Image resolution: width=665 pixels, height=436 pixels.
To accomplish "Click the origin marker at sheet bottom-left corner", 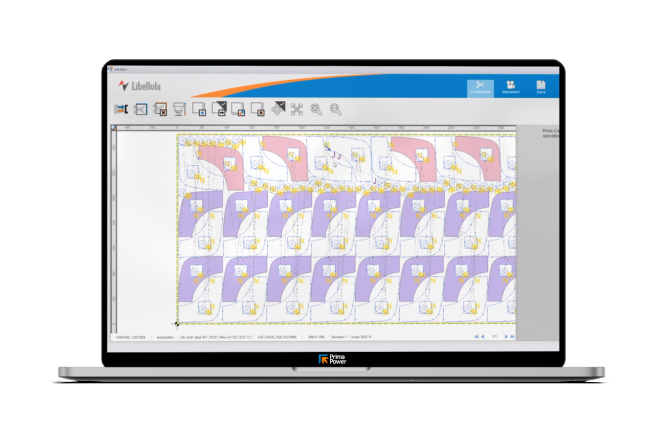I will coord(177,323).
